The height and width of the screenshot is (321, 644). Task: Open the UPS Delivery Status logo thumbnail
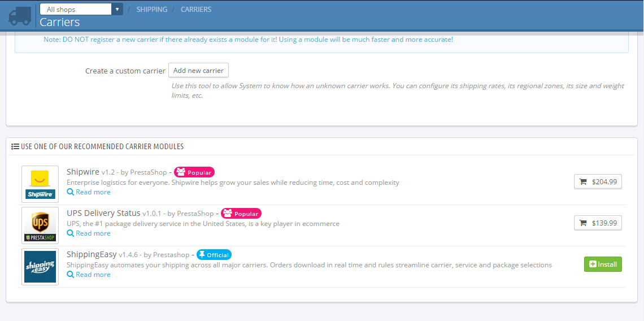tap(40, 225)
